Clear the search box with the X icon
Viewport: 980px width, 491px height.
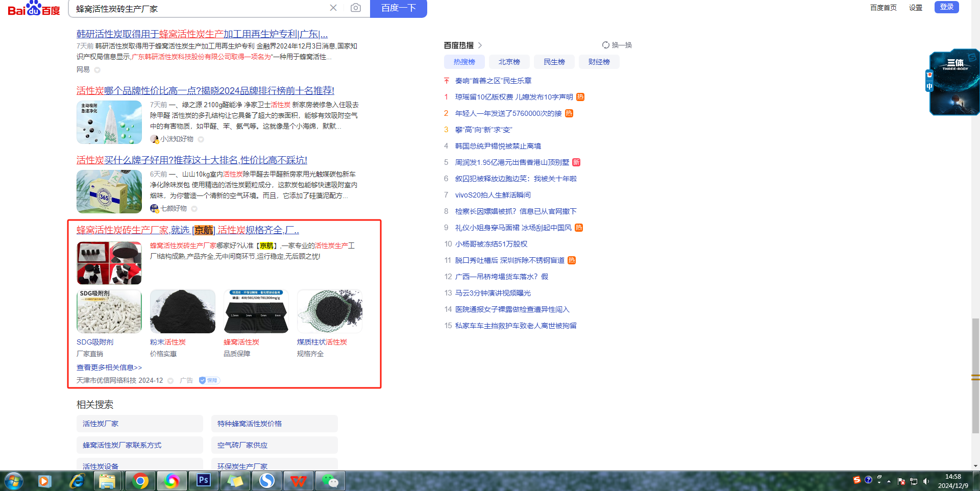(x=333, y=8)
